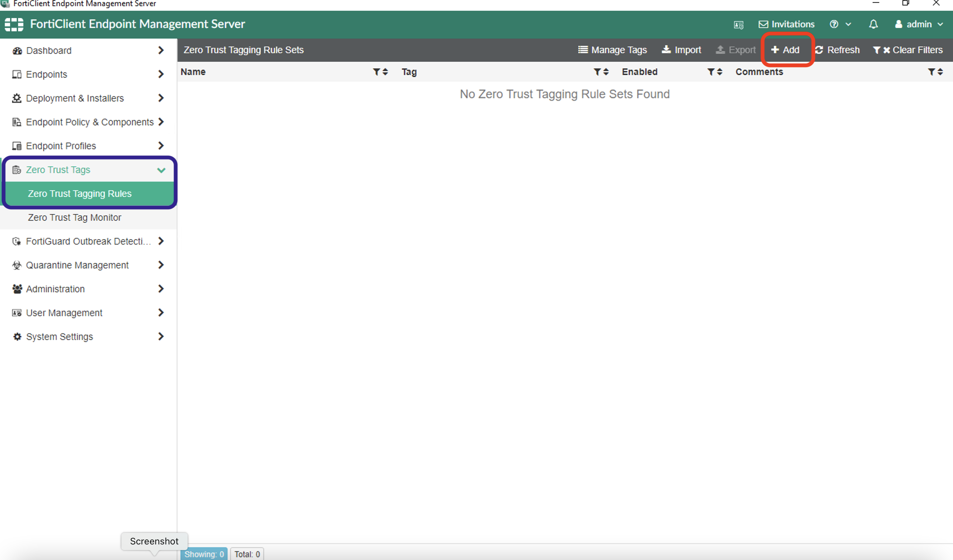Click the 'Zero Trust Tagging Rule Sets' title
This screenshot has width=953, height=560.
pos(243,50)
